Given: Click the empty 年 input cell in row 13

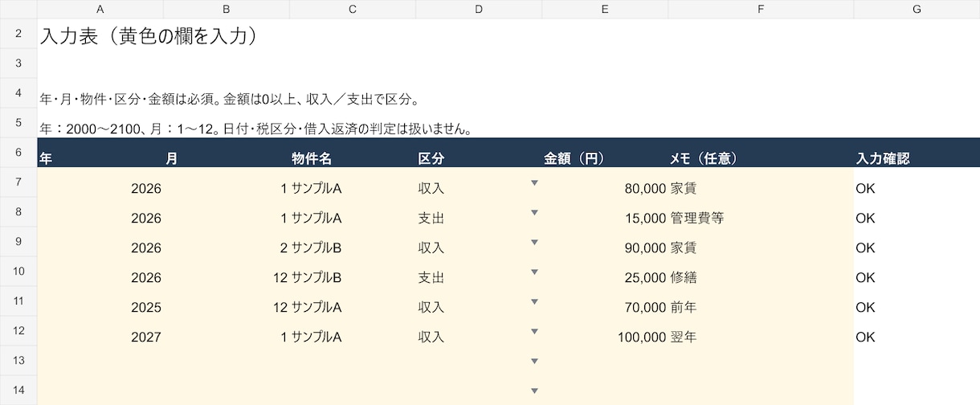Looking at the screenshot, I should [100, 361].
